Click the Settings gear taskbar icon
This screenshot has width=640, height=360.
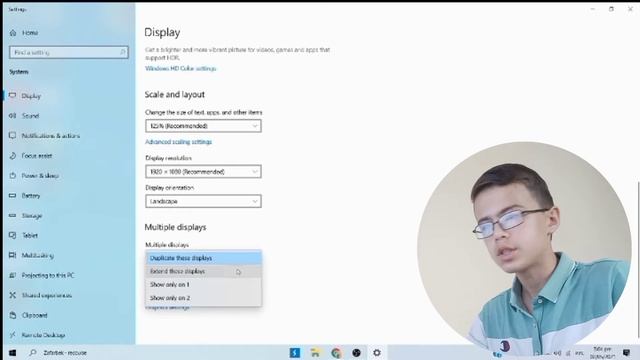[x=377, y=353]
